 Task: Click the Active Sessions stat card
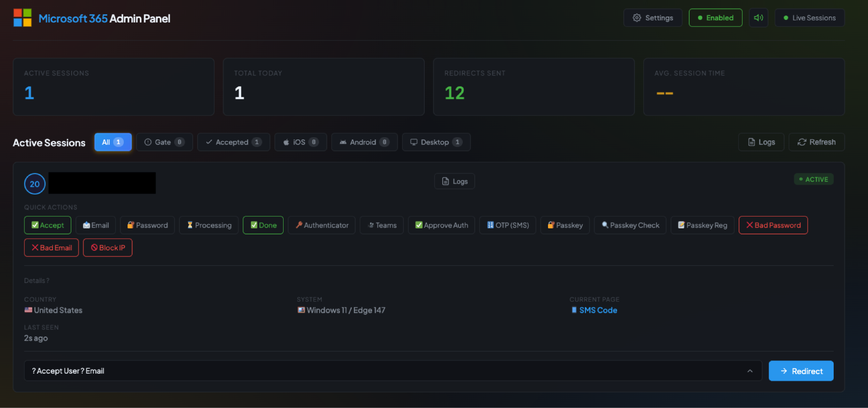point(114,87)
